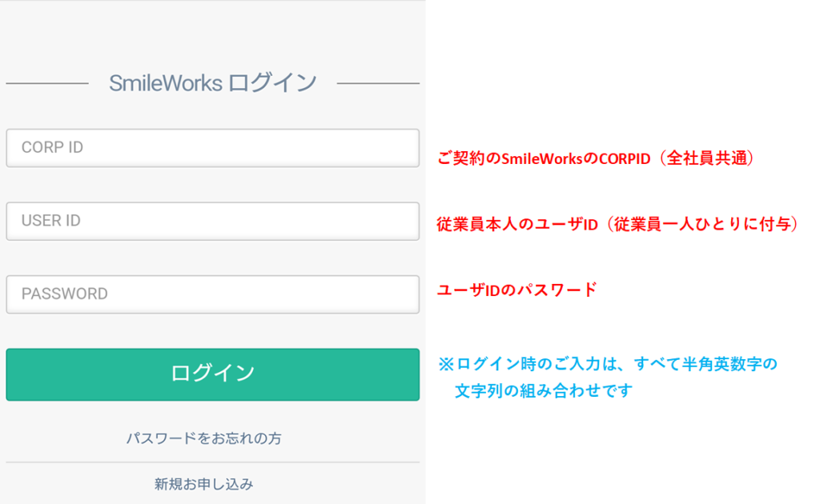The image size is (820, 504).
Task: Click the red note ご契約のSmileWorksのCORPID
Action: click(596, 158)
